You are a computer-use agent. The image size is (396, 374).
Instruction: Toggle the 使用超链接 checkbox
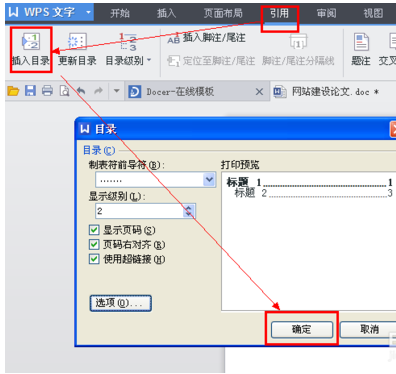[94, 259]
